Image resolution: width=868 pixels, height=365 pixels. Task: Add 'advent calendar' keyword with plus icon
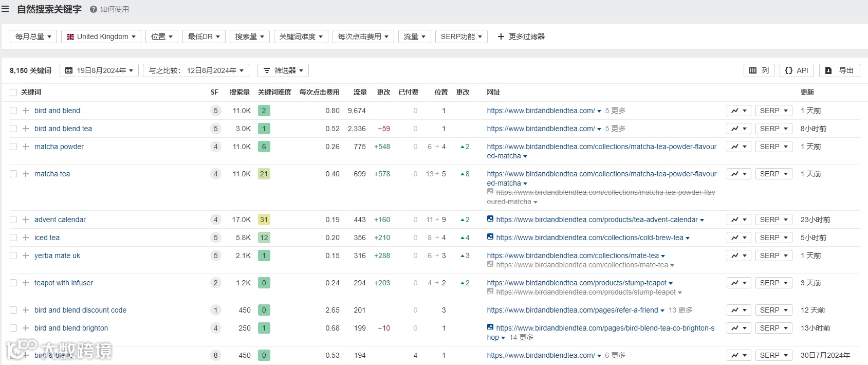point(26,220)
